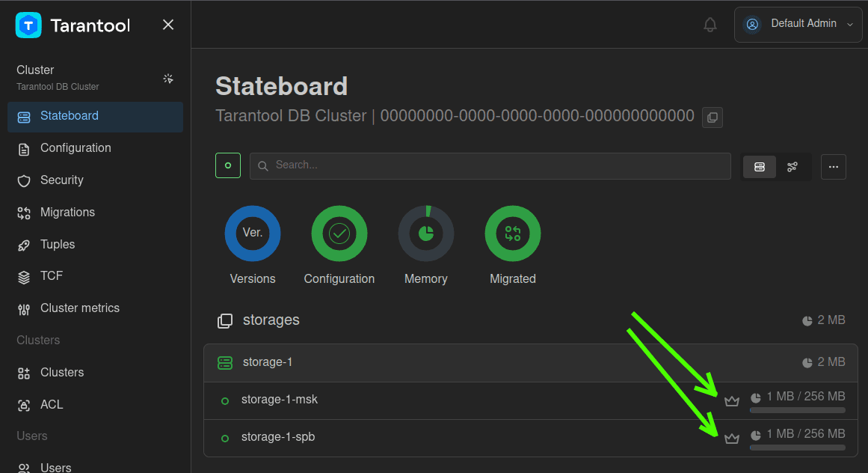
Task: Expand the storage-1 replicaset row
Action: (531, 363)
